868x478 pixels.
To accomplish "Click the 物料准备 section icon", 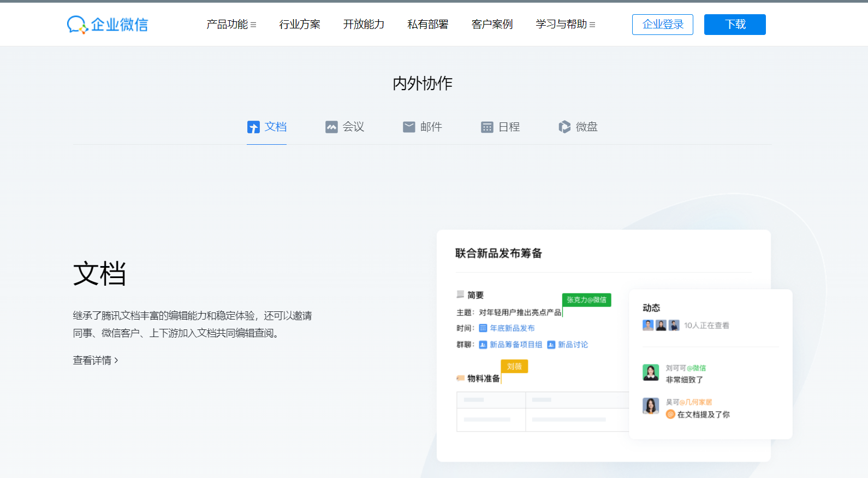I will (x=461, y=378).
